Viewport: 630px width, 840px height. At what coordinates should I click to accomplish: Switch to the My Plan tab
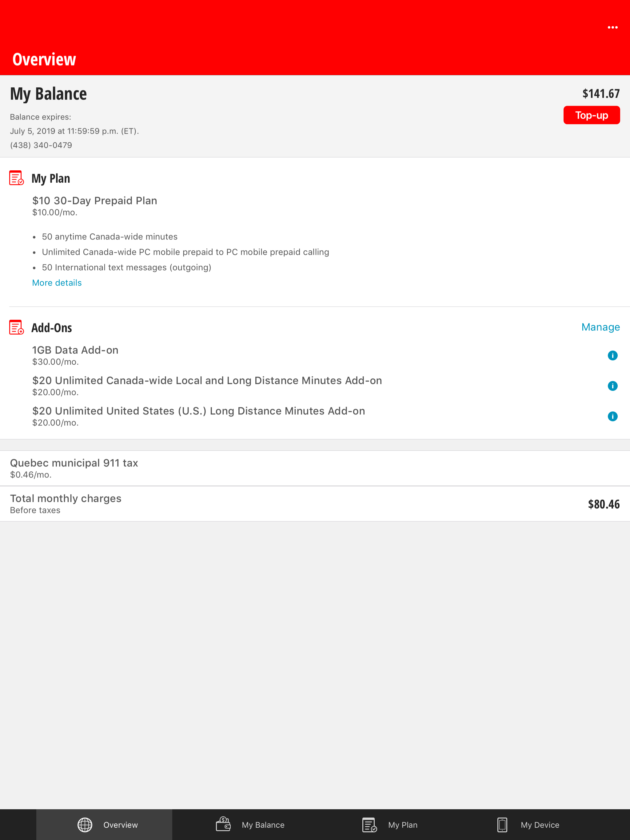click(389, 824)
